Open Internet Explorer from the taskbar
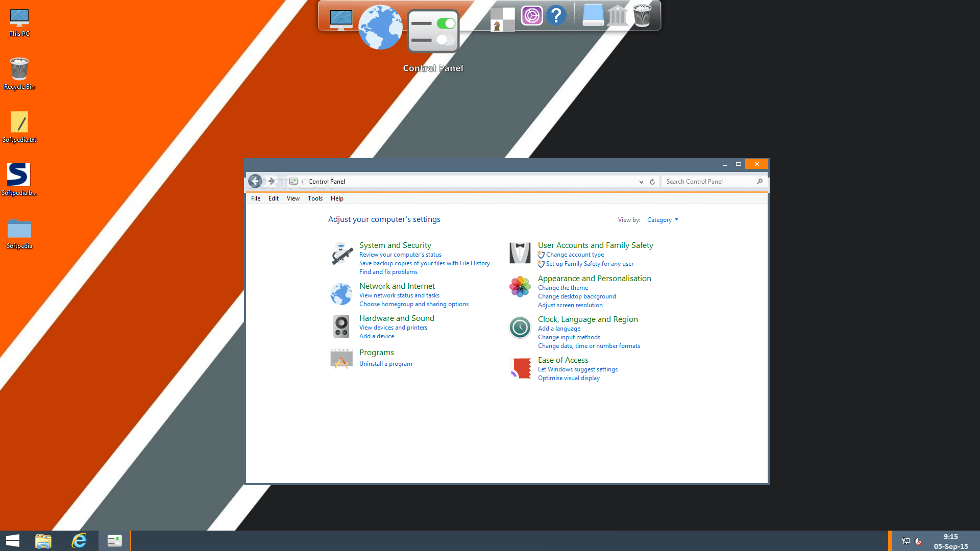This screenshot has height=551, width=980. (x=79, y=541)
